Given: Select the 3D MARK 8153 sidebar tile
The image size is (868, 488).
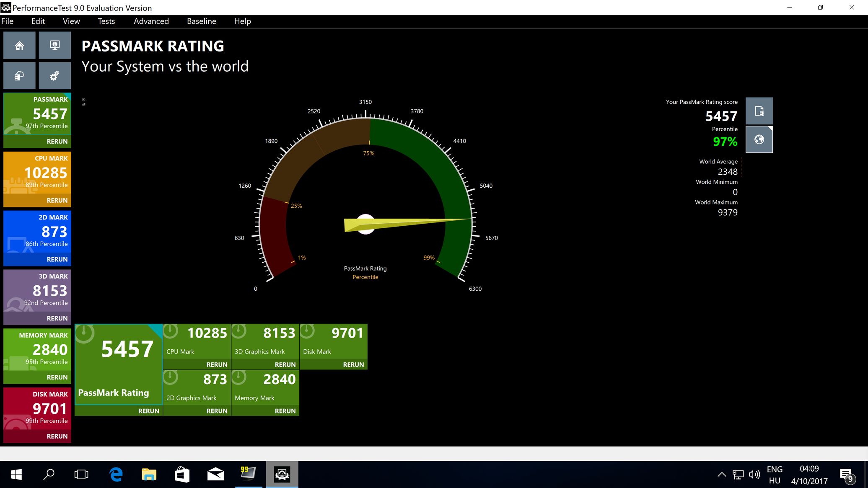Looking at the screenshot, I should coord(37,291).
